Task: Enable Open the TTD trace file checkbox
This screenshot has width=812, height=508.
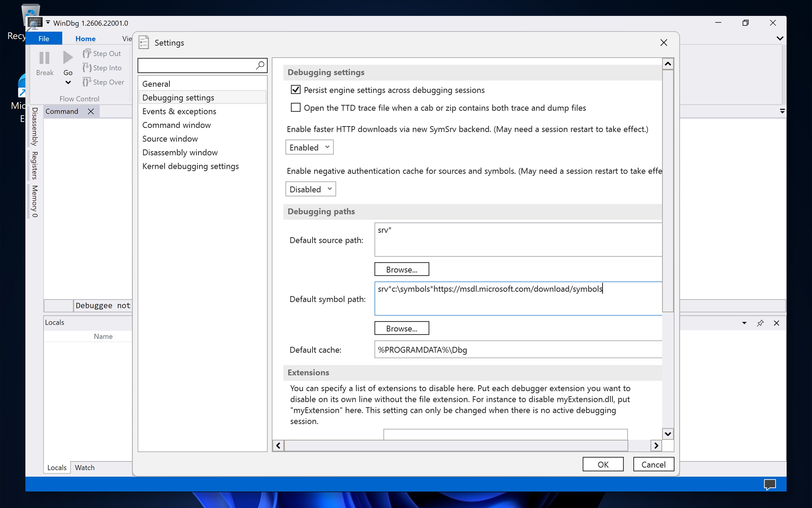Action: coord(295,108)
